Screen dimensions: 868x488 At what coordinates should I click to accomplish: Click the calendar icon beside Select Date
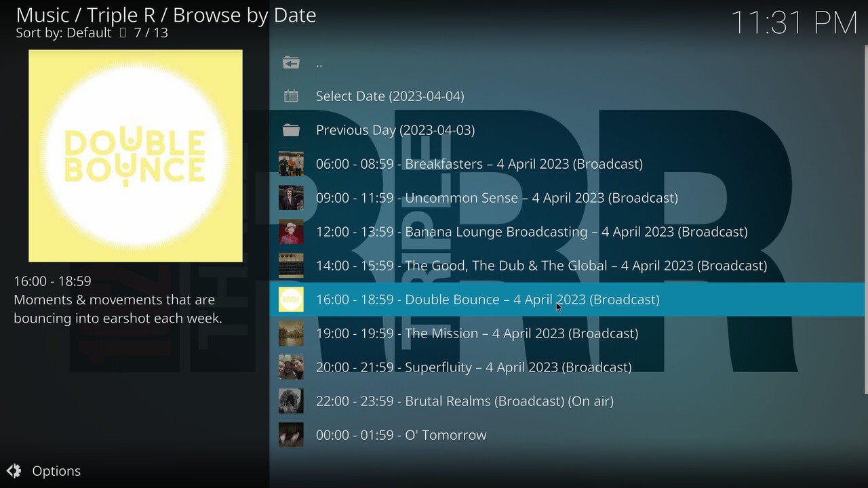[291, 96]
